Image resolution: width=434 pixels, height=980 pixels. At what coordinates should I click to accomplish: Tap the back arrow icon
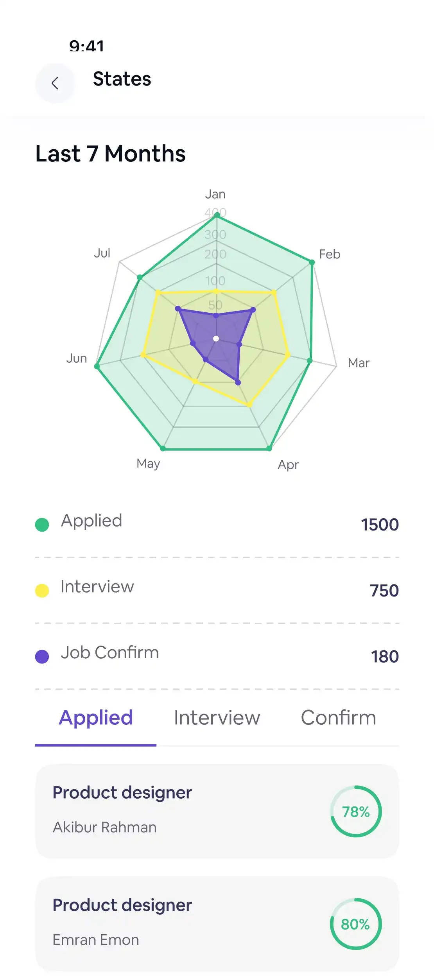click(55, 83)
